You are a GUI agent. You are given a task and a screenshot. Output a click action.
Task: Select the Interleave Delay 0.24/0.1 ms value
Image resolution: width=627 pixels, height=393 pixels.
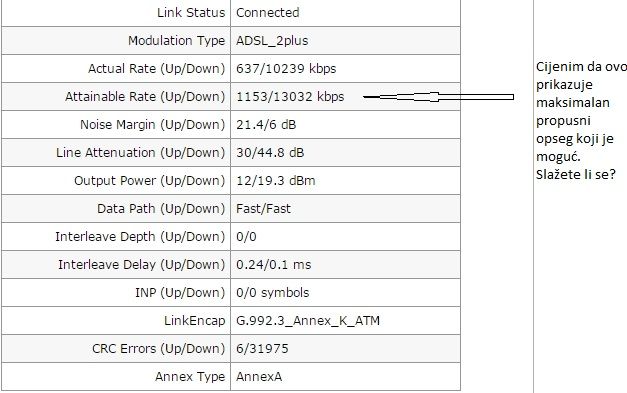pos(274,265)
